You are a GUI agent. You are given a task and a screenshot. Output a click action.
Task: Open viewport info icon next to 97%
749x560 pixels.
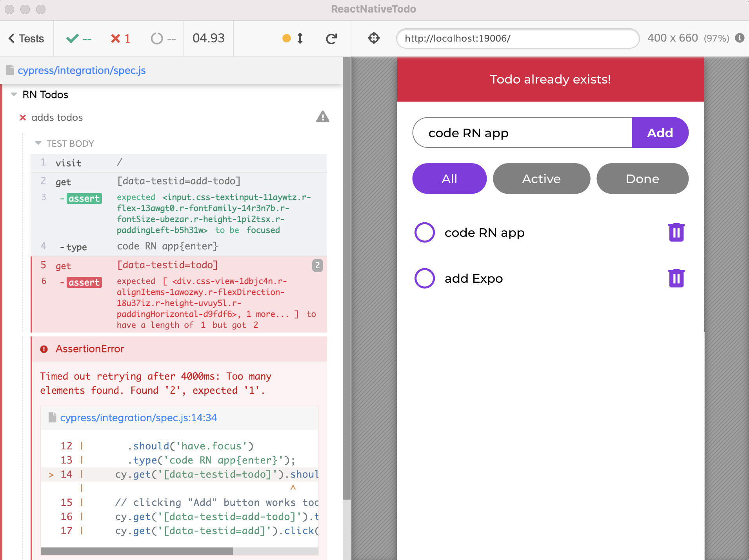pyautogui.click(x=740, y=38)
